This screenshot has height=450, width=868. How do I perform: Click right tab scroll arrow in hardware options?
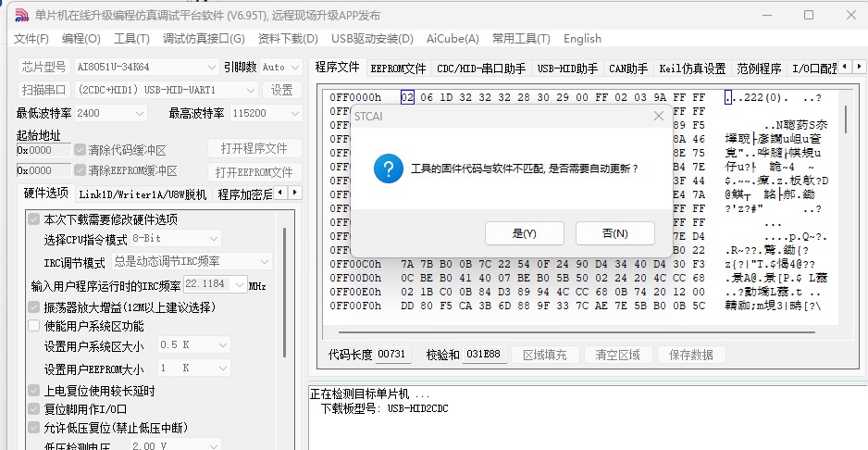tap(295, 193)
